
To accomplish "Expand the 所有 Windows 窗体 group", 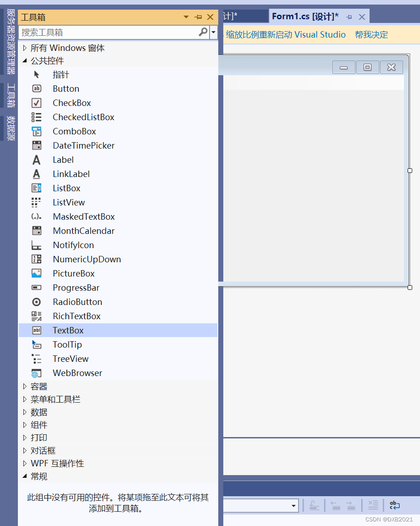I will pyautogui.click(x=25, y=48).
